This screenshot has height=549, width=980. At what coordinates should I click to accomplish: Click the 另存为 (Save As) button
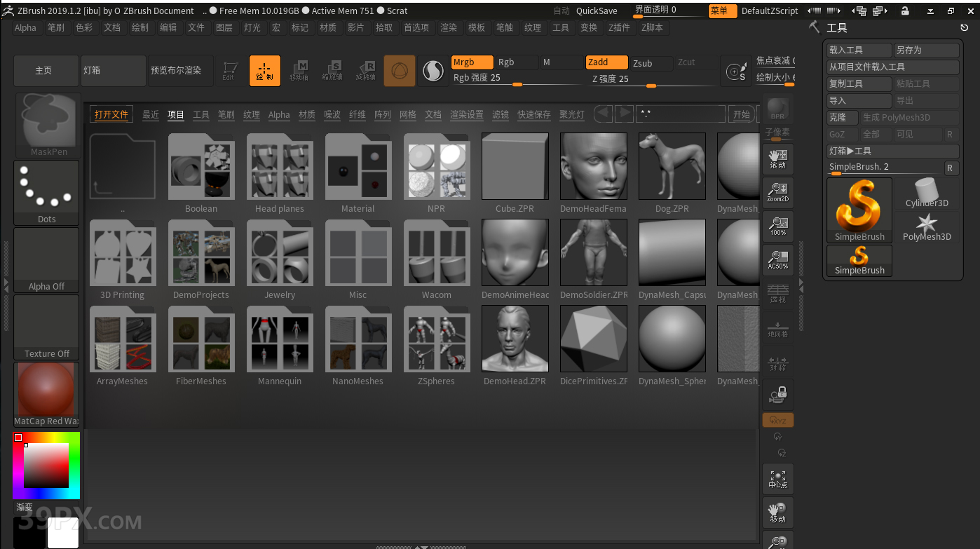(x=927, y=50)
